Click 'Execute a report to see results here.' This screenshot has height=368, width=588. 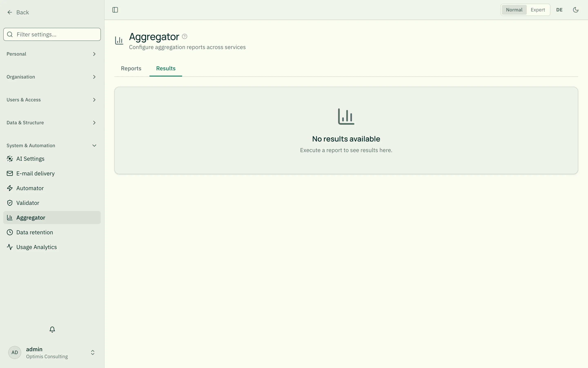(x=346, y=150)
